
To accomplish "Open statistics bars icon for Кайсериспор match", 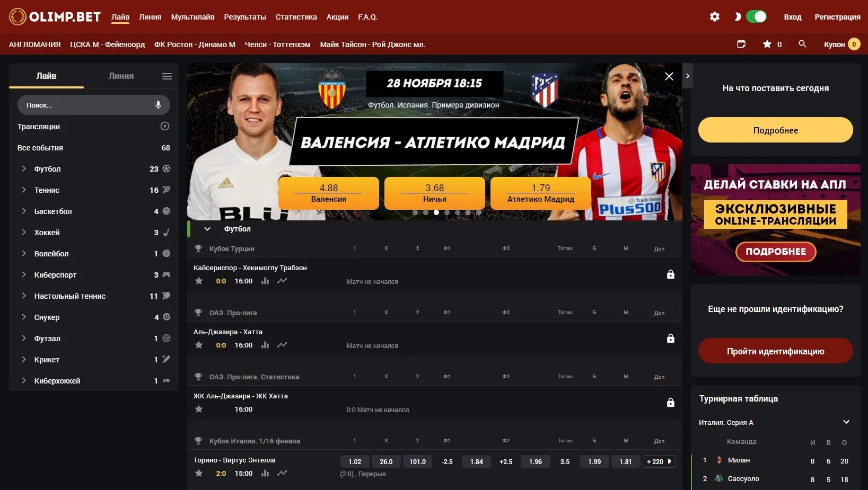I will (265, 281).
